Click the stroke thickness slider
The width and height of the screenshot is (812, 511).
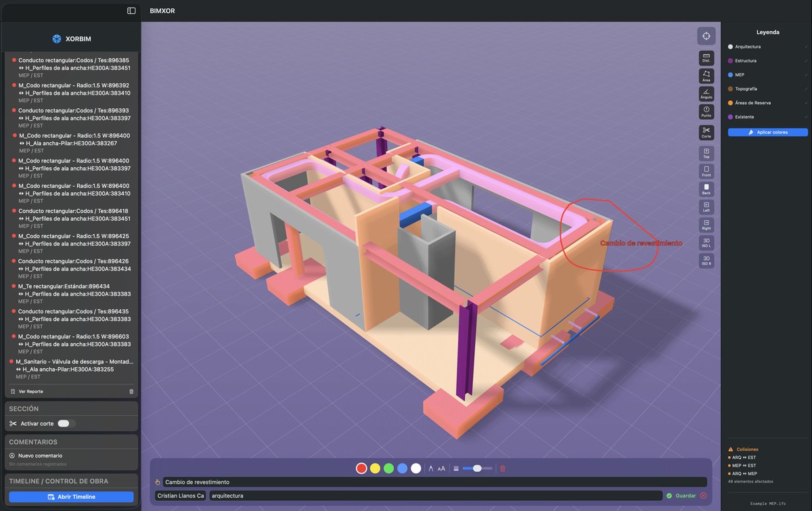(478, 468)
